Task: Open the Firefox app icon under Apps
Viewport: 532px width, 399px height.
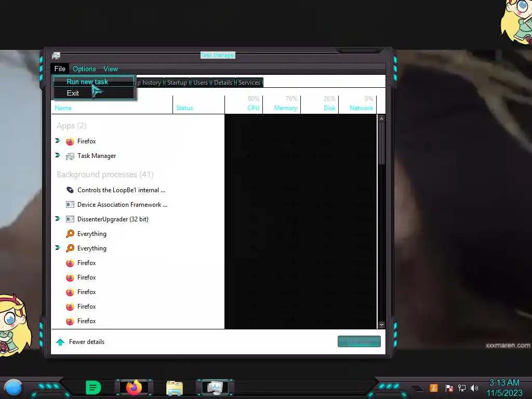Action: [70, 141]
